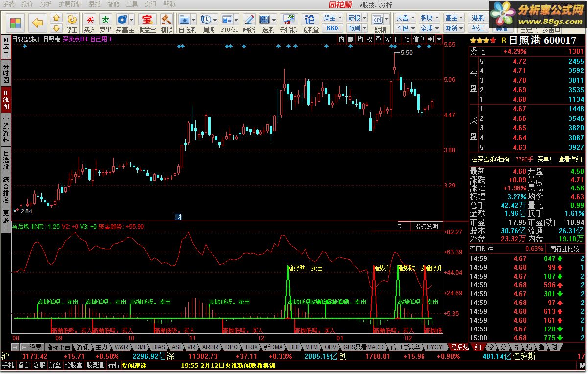Viewport: 588px width, 374px height.
Task: Open the 自选股 star folder icon
Action: [x=185, y=20]
